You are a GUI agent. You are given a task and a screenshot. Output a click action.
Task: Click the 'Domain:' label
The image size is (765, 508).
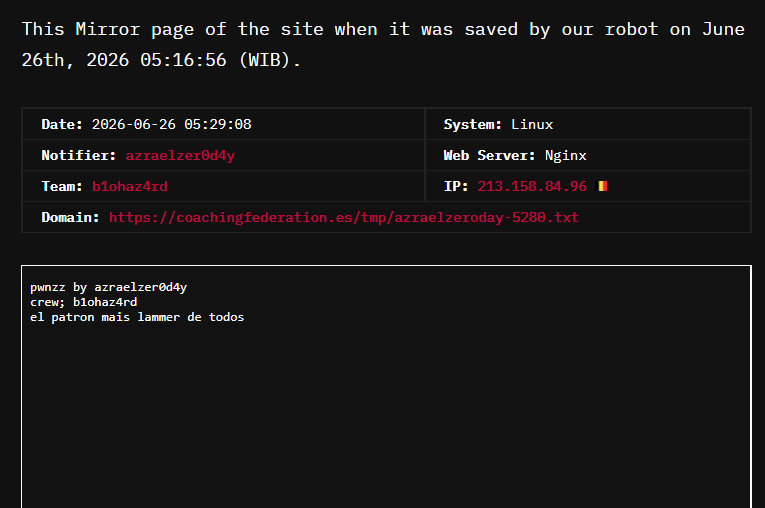point(70,217)
